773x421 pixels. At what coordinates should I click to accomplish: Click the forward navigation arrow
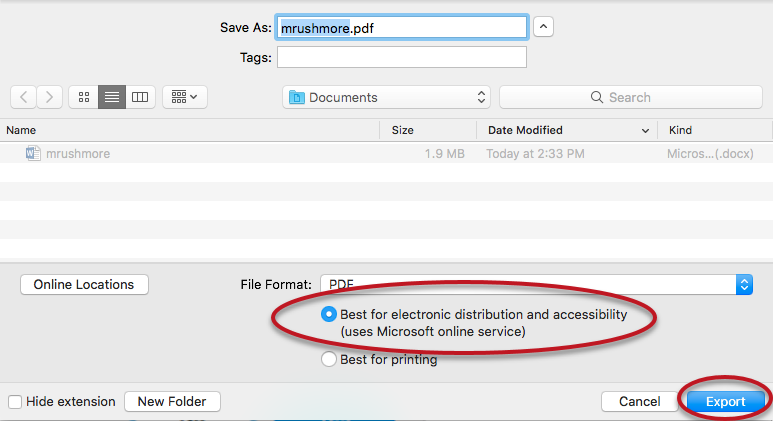click(x=50, y=97)
